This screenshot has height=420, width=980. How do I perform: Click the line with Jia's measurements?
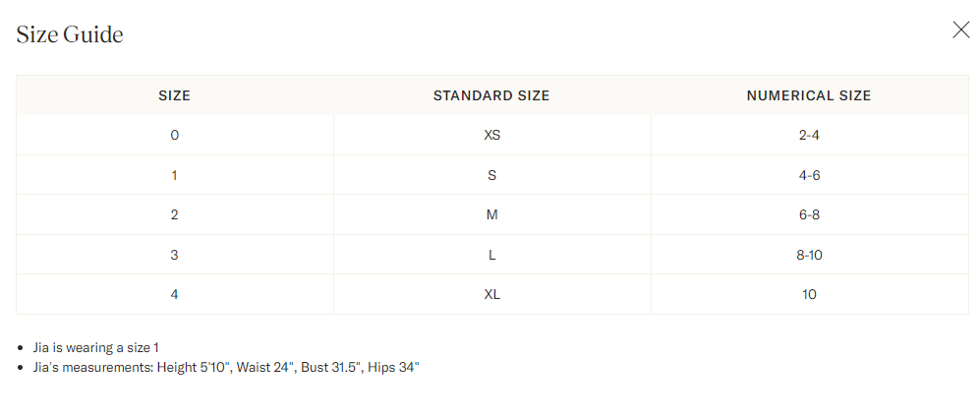tap(226, 367)
